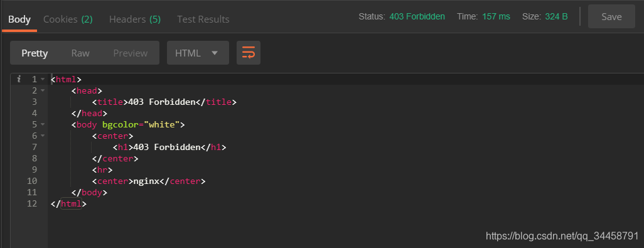The height and width of the screenshot is (248, 644).
Task: Click the hr tag on line 9
Action: 102,170
